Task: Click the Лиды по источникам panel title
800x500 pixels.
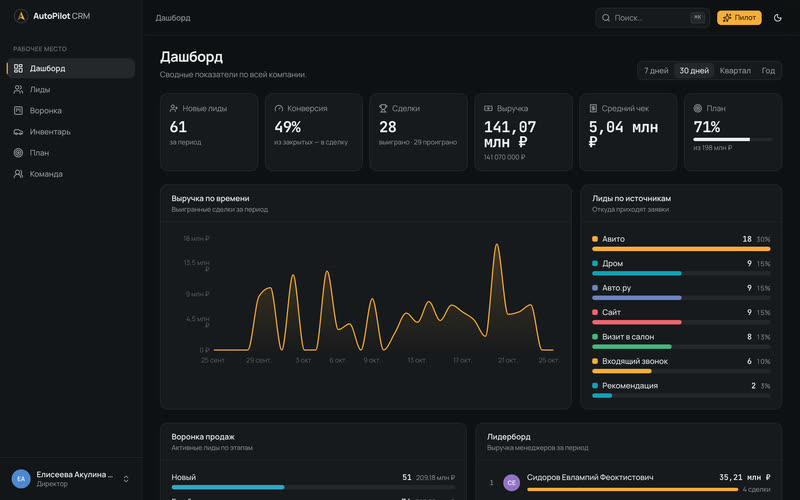Action: pos(631,198)
